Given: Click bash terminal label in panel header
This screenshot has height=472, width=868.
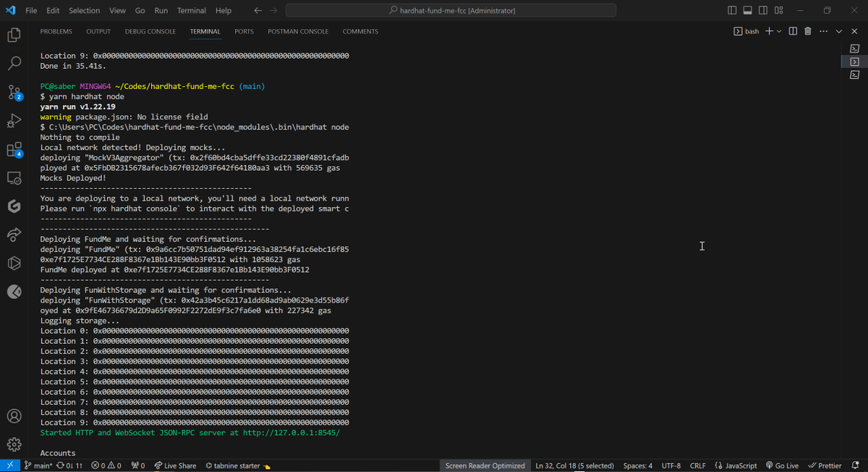Looking at the screenshot, I should pos(747,31).
